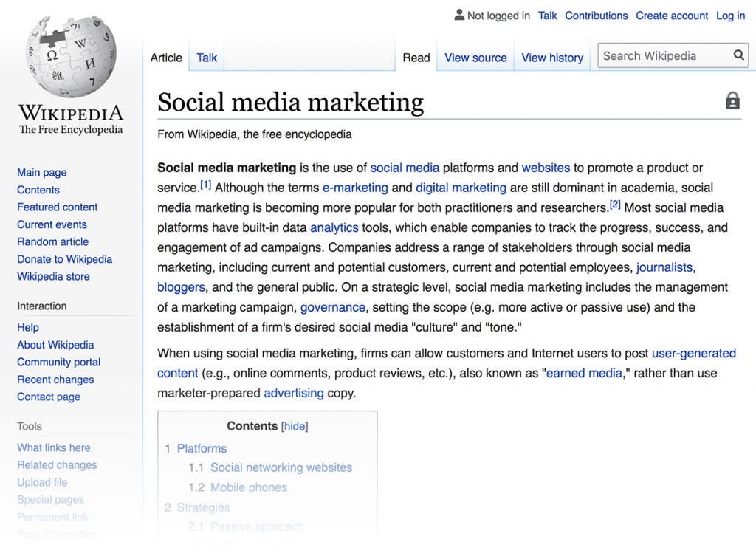Viewport: 756px width, 556px height.
Task: Switch to the Talk tab
Action: [x=206, y=57]
